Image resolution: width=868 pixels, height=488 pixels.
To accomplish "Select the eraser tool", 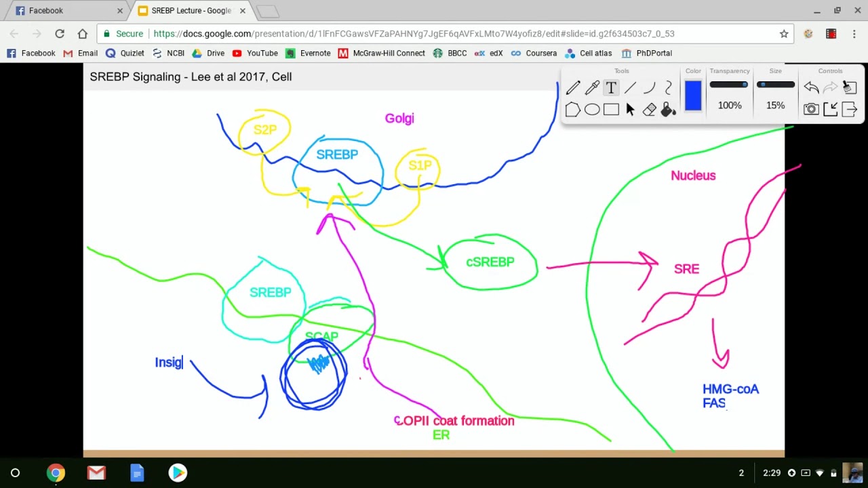I will (649, 109).
